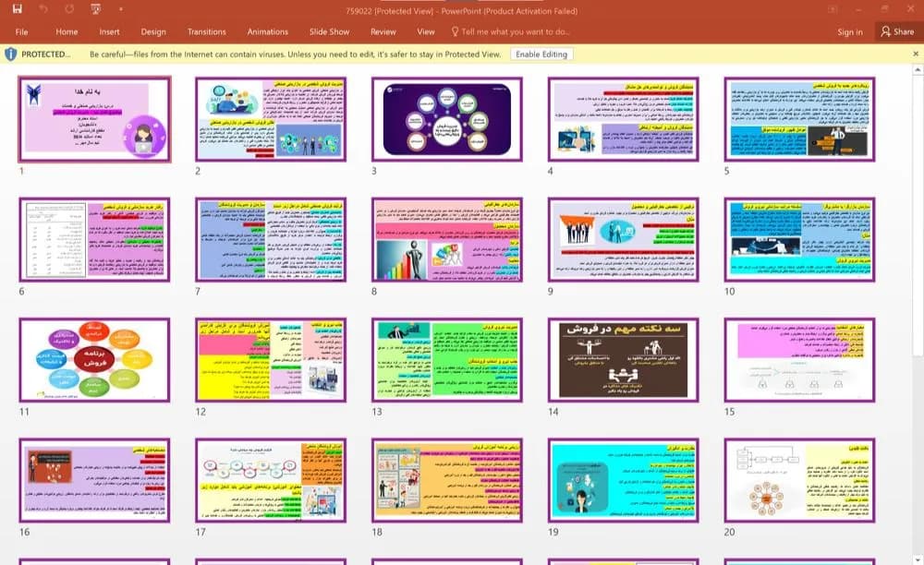This screenshot has width=924, height=565.
Task: Click the Undo arrow icon
Action: click(43, 9)
